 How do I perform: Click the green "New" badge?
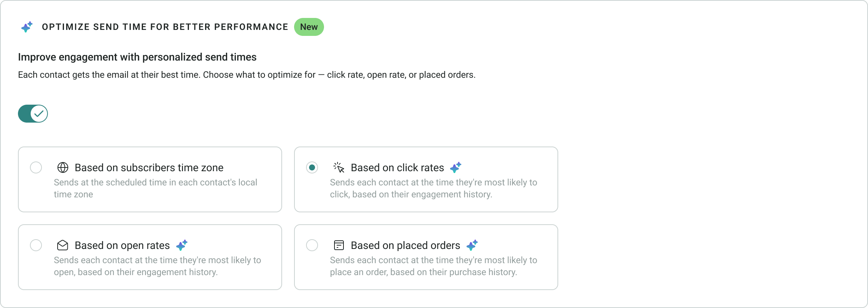(309, 27)
